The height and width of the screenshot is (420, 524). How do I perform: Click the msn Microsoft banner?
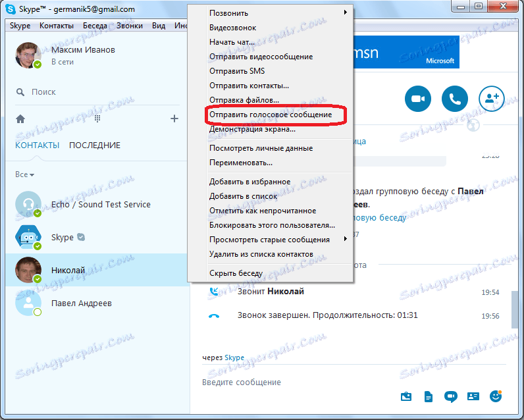(406, 53)
